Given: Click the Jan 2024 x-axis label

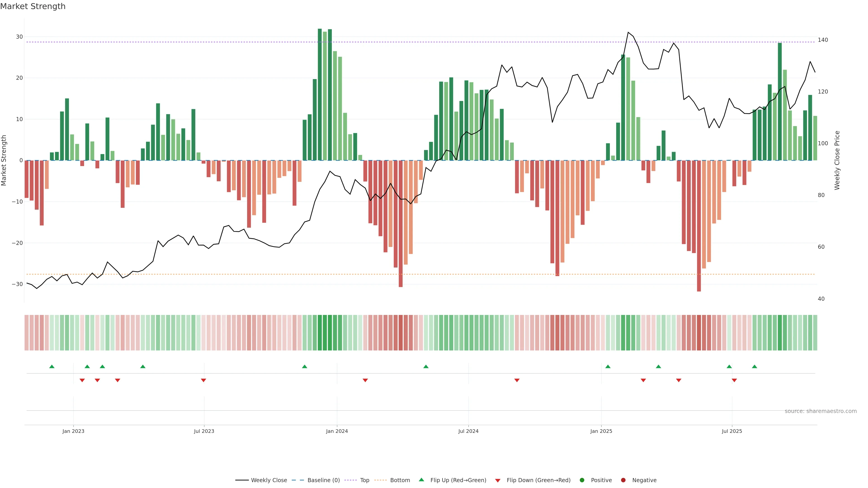Looking at the screenshot, I should point(337,431).
